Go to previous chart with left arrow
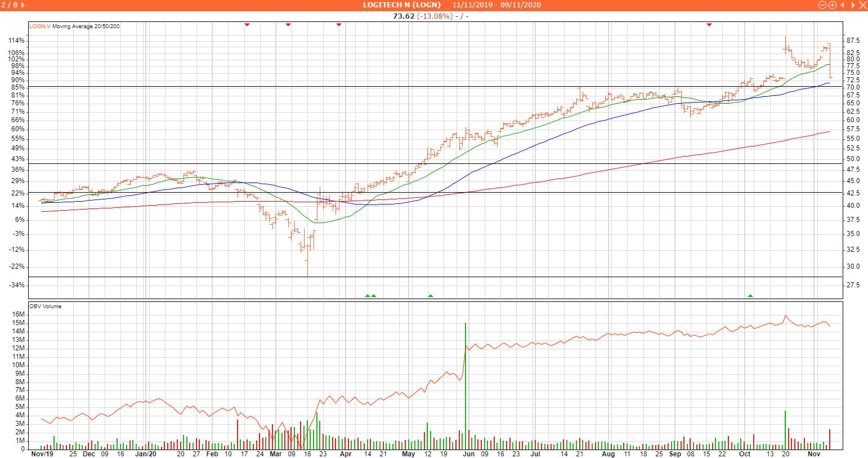This screenshot has height=458, width=868. (x=843, y=5)
